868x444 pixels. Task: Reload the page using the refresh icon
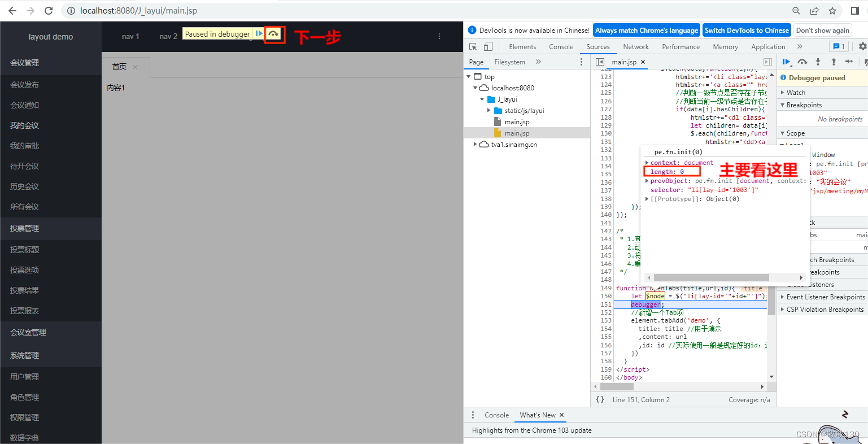[49, 11]
